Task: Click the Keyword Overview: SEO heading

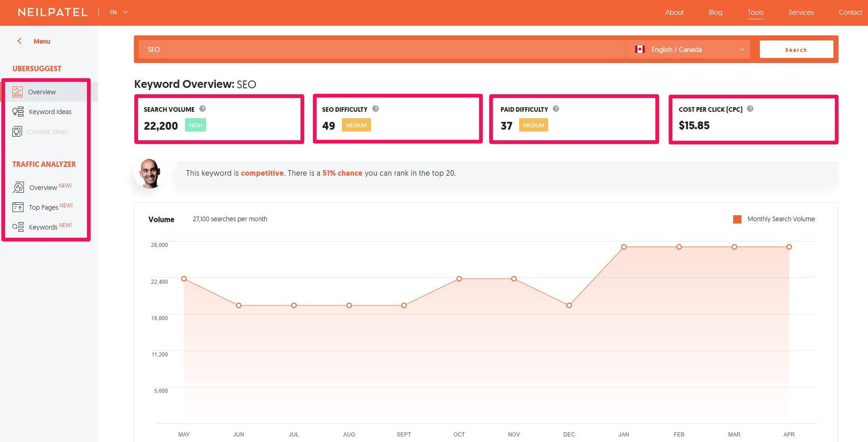Action: tap(195, 84)
